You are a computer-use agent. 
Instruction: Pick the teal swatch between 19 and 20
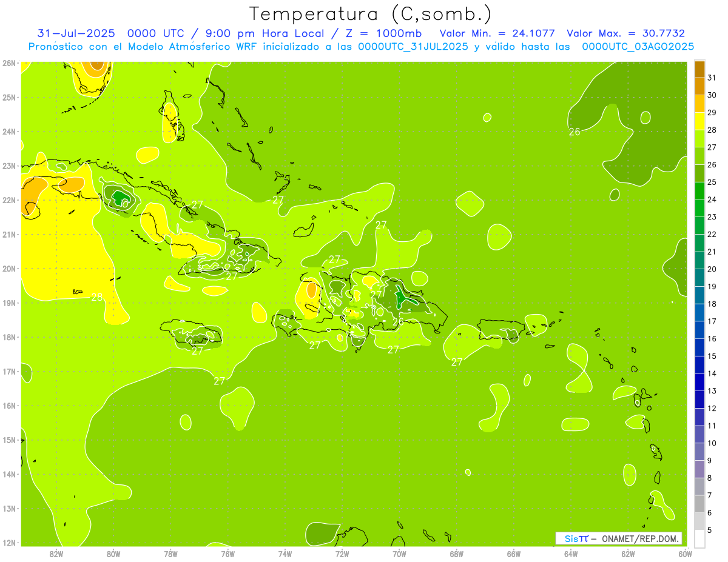pos(699,278)
